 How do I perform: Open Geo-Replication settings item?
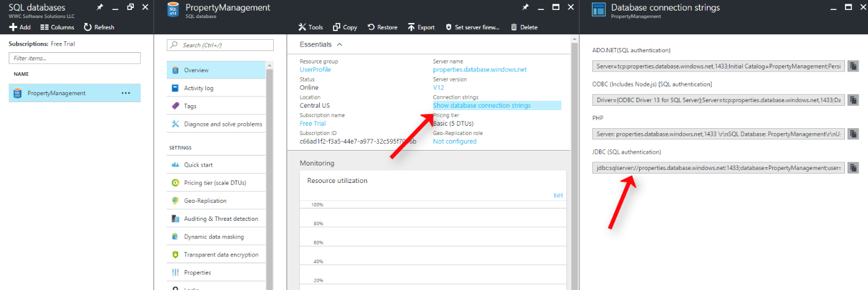(x=216, y=201)
